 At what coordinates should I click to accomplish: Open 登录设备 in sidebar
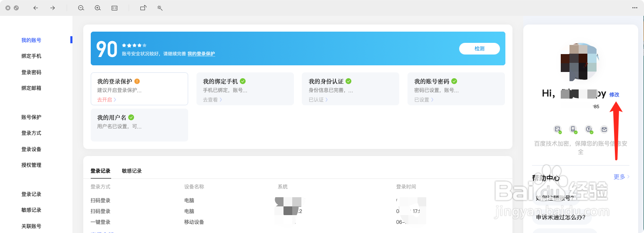coord(31,149)
